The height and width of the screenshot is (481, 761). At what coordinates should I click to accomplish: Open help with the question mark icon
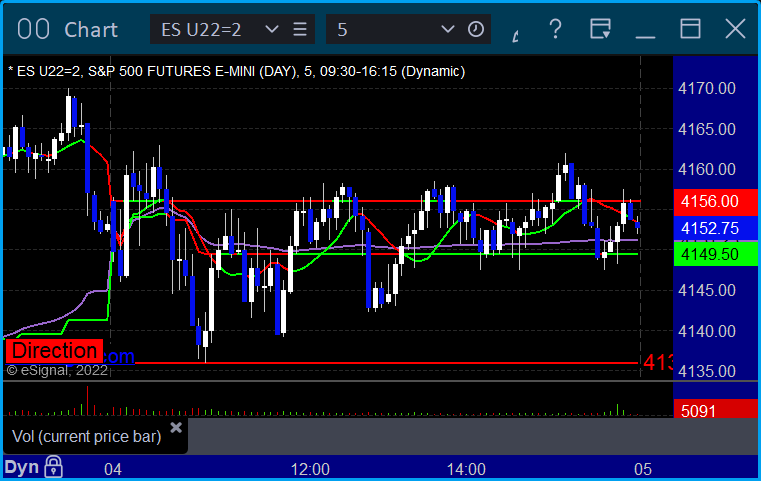point(555,29)
